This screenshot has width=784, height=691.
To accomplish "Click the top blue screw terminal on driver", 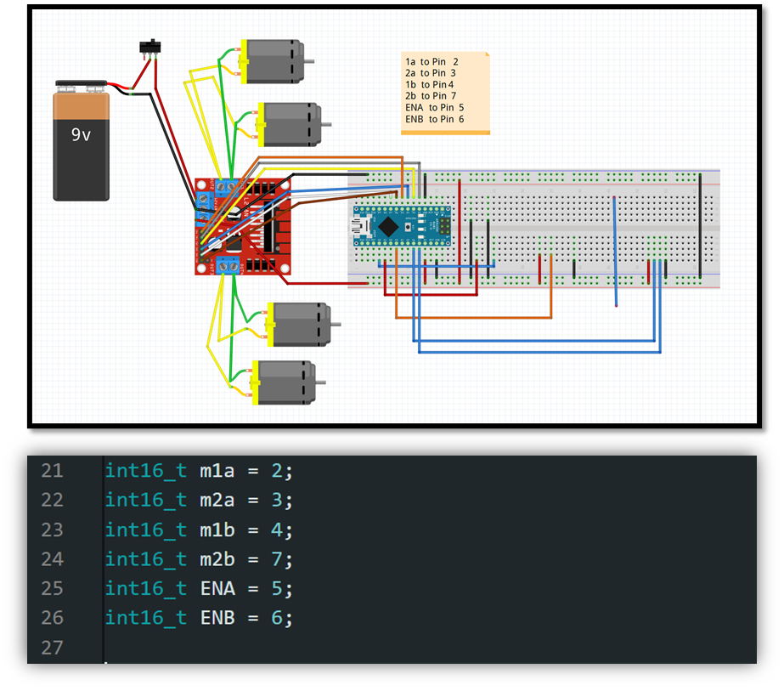I will (x=227, y=186).
